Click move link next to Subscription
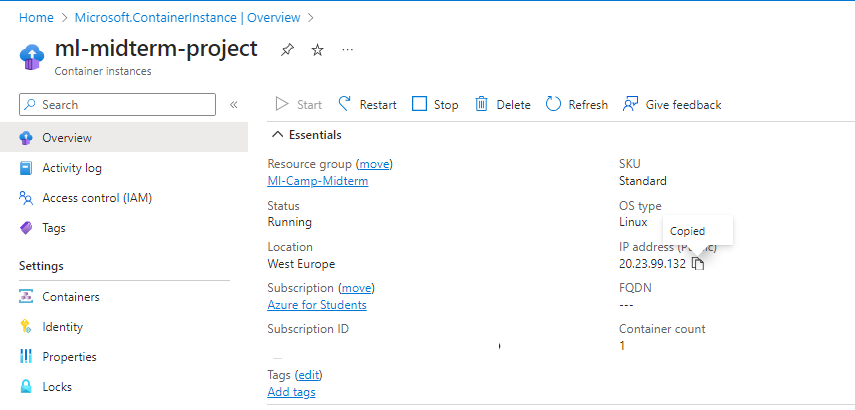Screen dimensions: 855x410 point(357,287)
